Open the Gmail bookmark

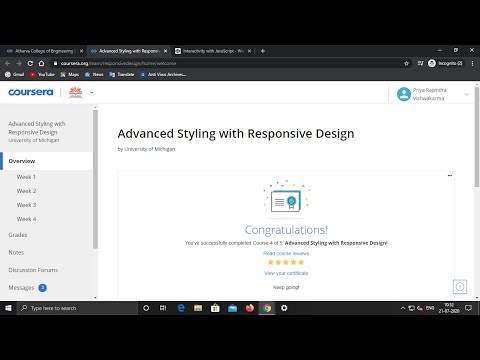pyautogui.click(x=15, y=75)
